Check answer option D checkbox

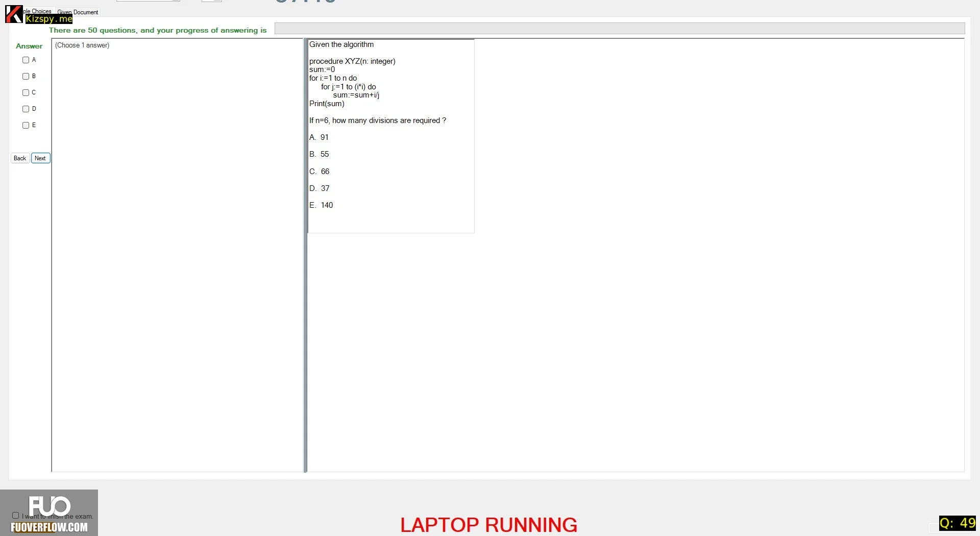click(x=26, y=109)
